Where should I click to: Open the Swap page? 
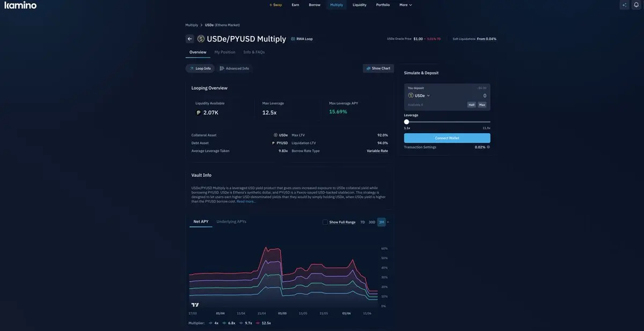point(275,5)
